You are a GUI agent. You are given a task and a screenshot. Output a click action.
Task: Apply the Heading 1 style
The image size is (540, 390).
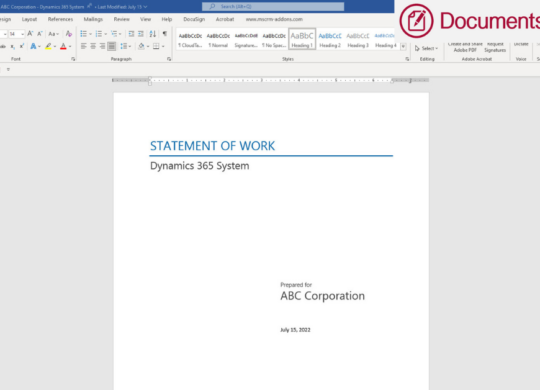tap(302, 39)
